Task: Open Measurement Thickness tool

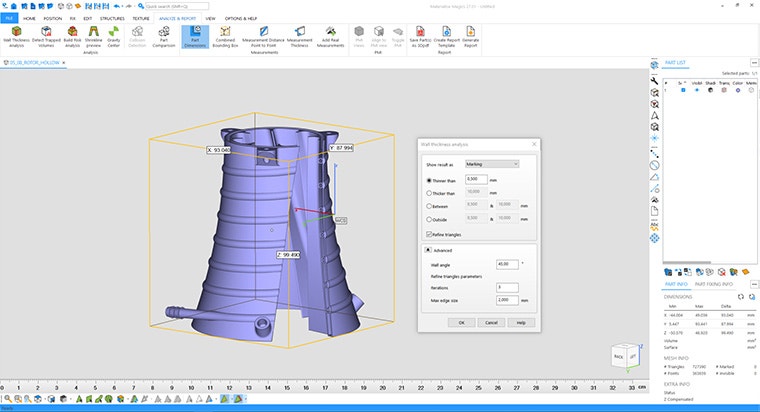Action: click(300, 37)
